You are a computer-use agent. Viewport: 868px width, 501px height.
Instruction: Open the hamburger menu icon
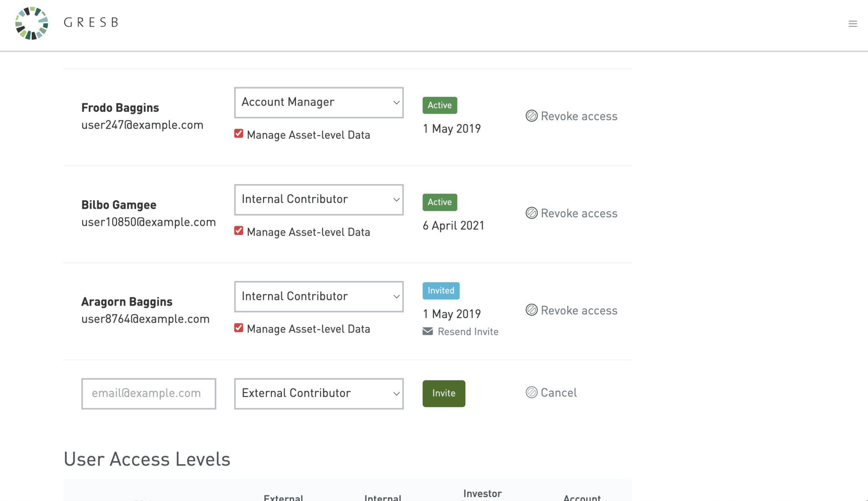(853, 24)
